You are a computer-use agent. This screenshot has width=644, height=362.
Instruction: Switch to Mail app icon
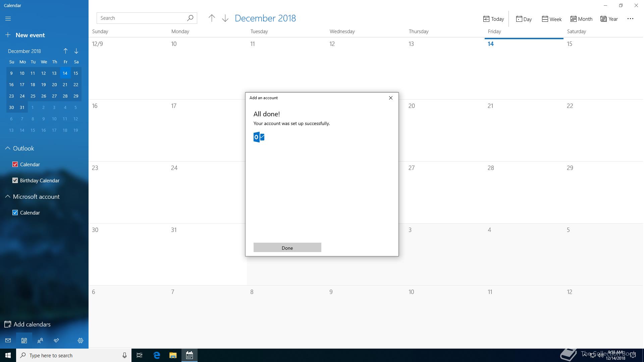[x=8, y=341]
